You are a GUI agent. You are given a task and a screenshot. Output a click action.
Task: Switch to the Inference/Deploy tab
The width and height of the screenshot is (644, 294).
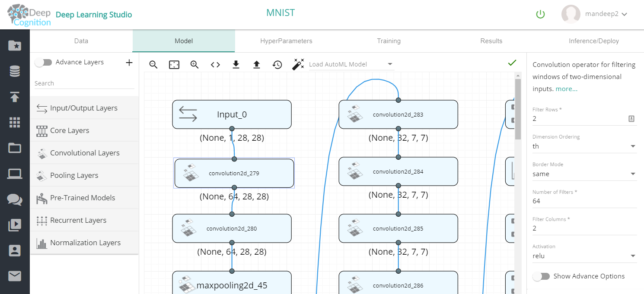[594, 41]
